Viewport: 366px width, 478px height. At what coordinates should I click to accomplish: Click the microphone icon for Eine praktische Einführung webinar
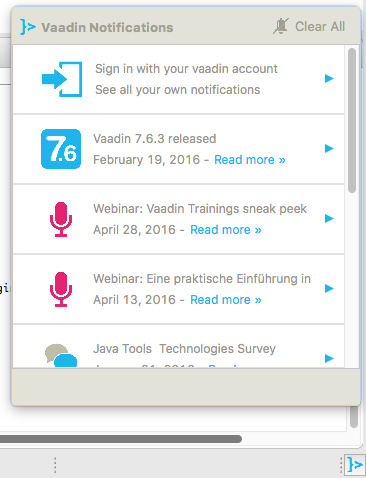pyautogui.click(x=61, y=289)
